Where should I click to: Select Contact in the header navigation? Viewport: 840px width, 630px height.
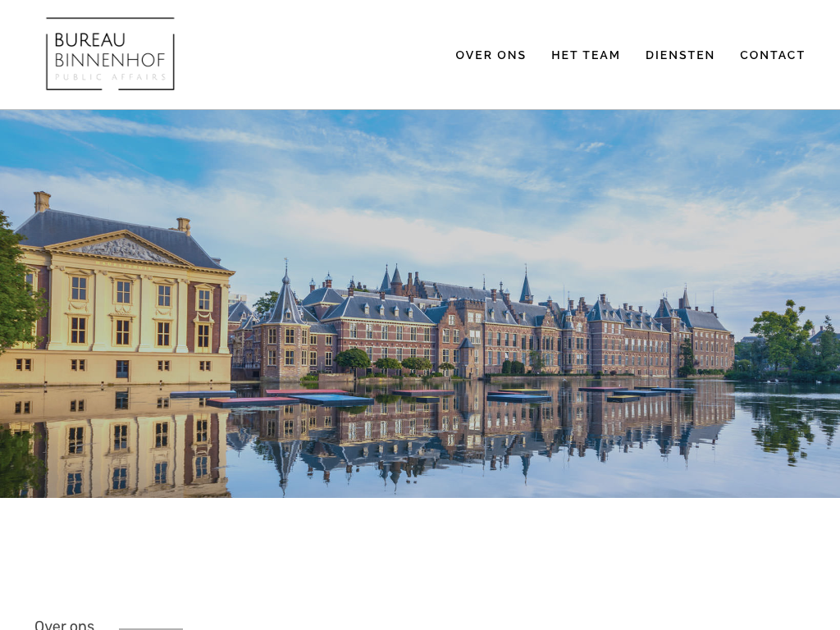[x=772, y=55]
